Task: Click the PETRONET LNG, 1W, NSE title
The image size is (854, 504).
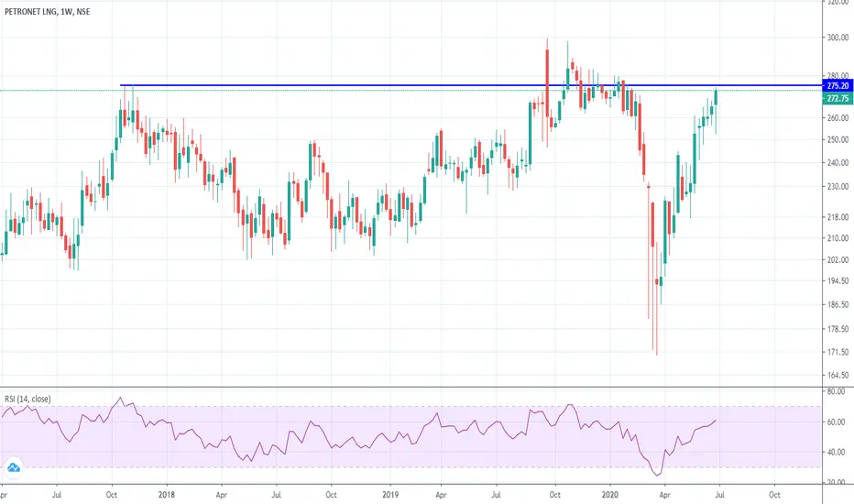Action: point(48,11)
